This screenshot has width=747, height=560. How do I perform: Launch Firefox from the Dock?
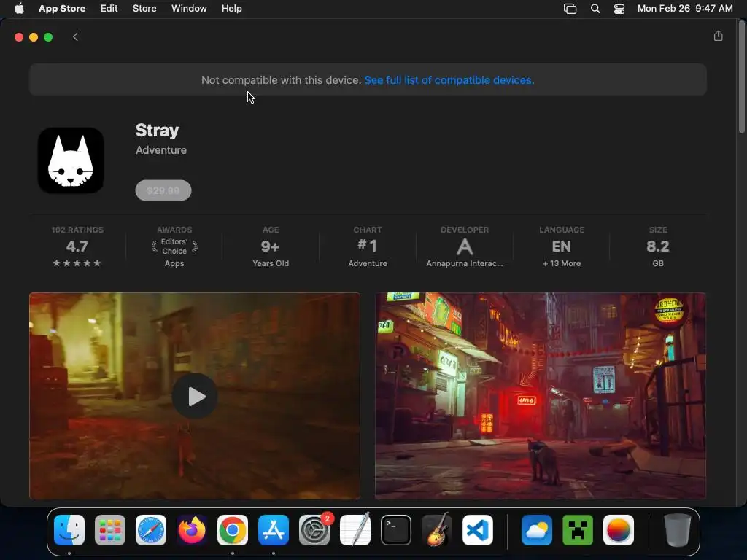(192, 530)
